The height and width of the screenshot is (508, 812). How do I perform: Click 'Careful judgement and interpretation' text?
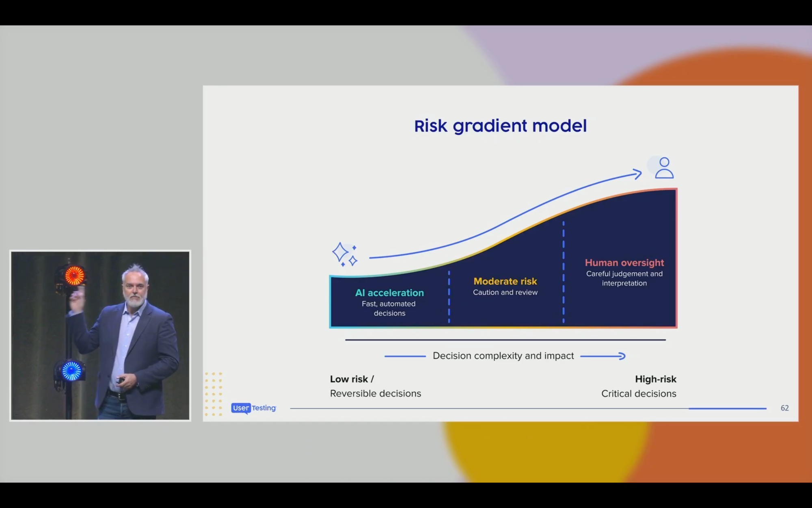624,278
